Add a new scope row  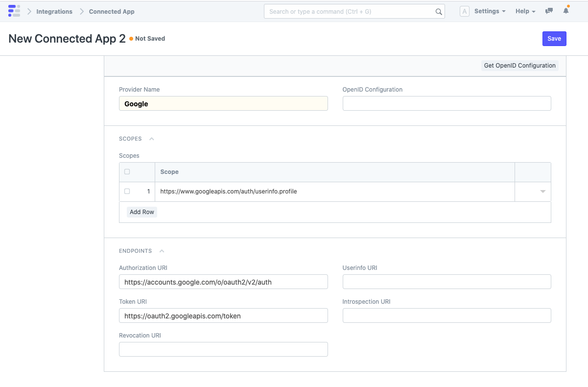point(142,212)
